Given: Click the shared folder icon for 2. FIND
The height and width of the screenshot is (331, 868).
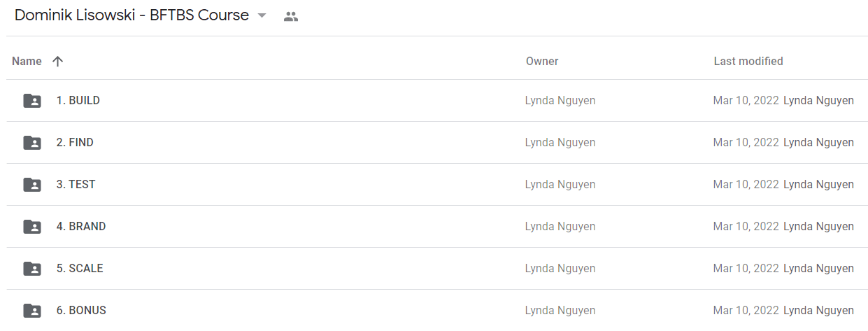Looking at the screenshot, I should (x=32, y=143).
